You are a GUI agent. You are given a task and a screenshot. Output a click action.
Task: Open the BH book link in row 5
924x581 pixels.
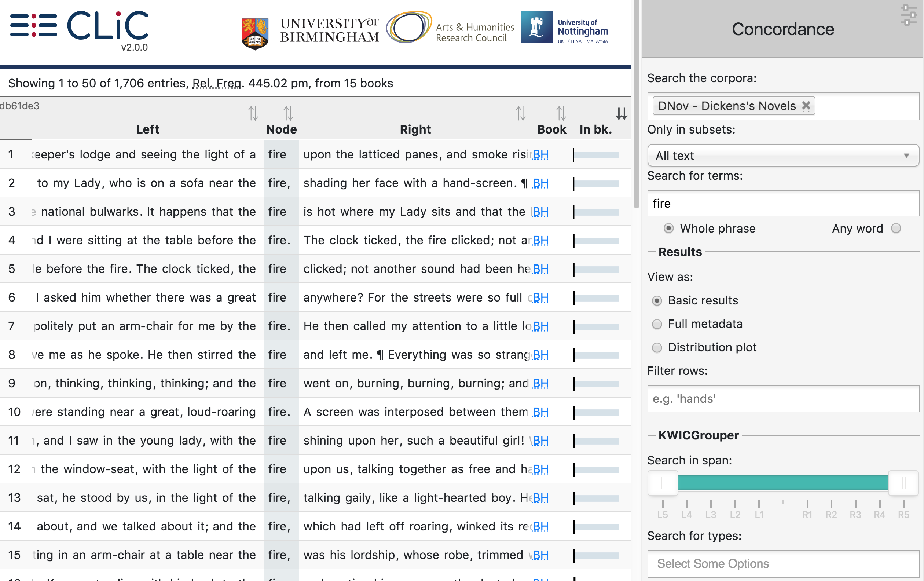point(540,269)
